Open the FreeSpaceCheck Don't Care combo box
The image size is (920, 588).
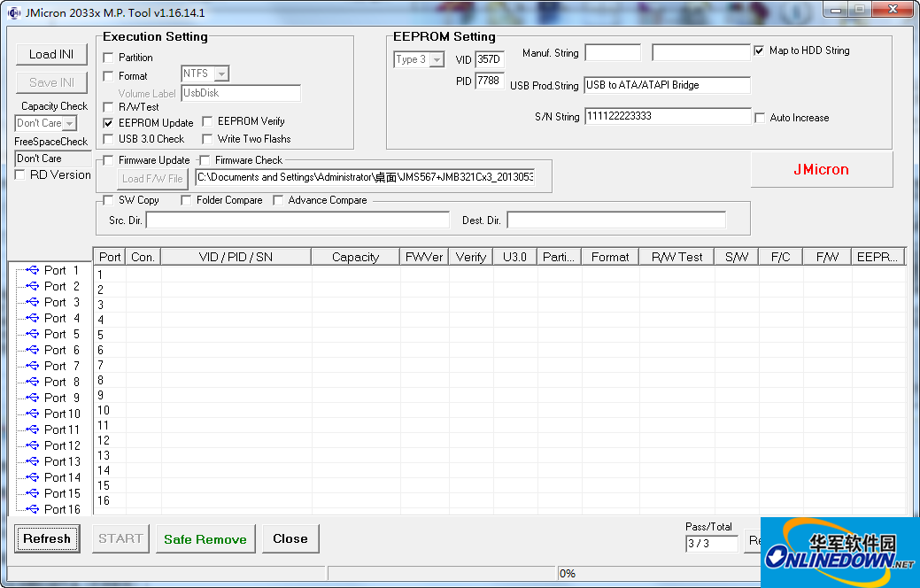click(53, 159)
